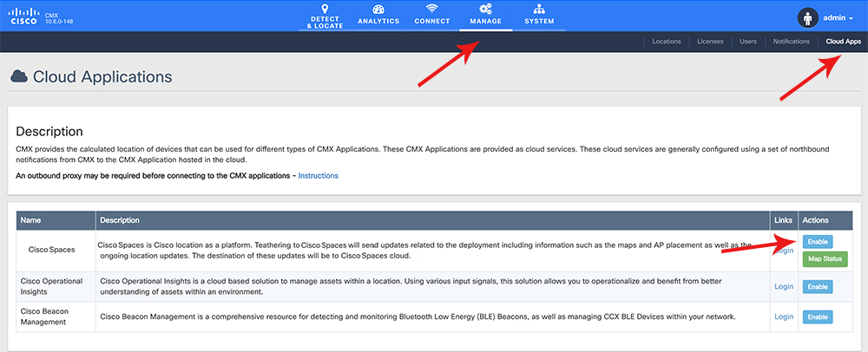Open the Manage gears icon

point(485,9)
